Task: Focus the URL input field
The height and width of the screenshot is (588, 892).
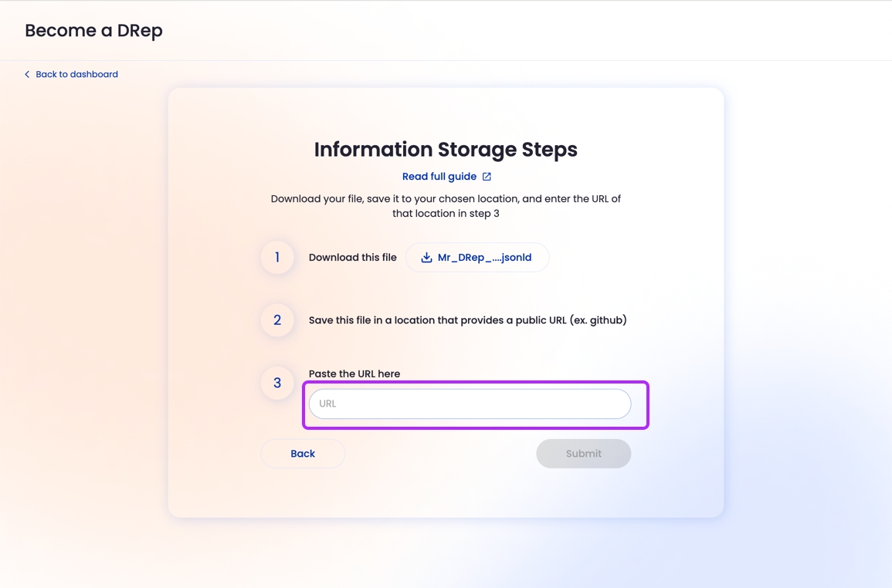Action: 470,404
